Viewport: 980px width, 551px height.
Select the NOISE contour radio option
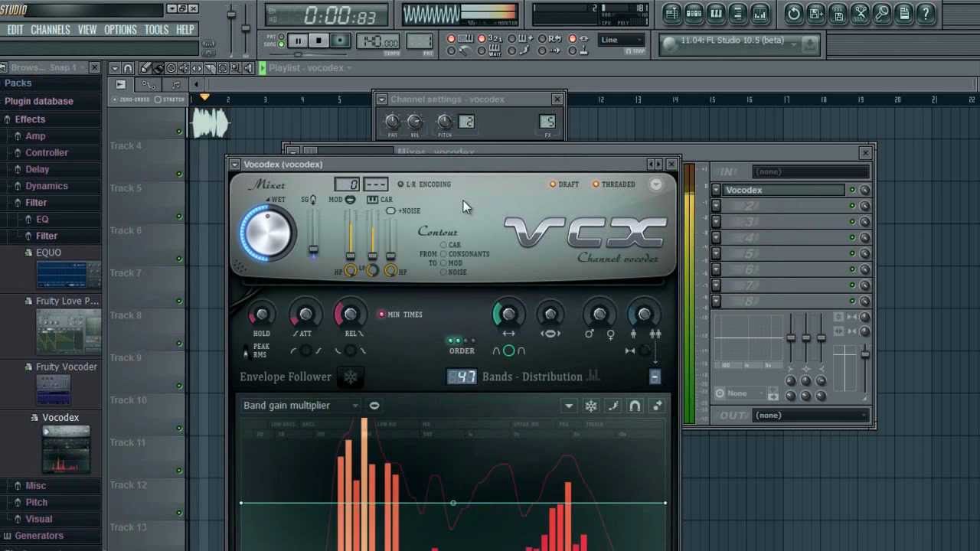click(443, 272)
